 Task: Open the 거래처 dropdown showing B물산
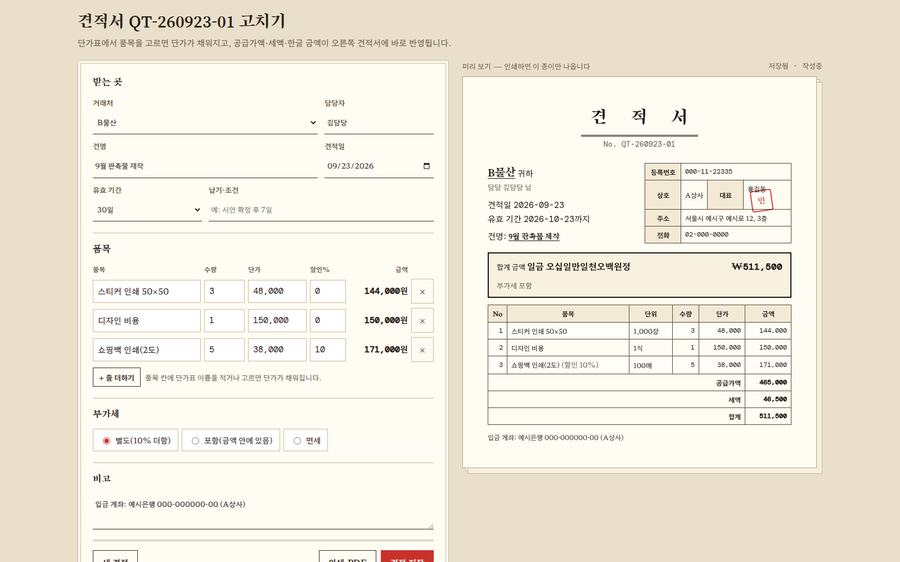(x=205, y=123)
